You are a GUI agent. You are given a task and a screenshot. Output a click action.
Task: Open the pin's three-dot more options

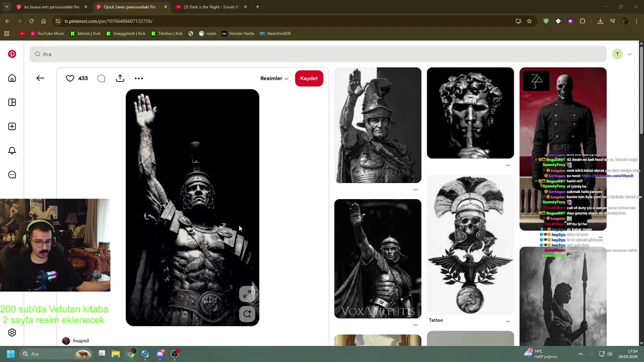139,78
